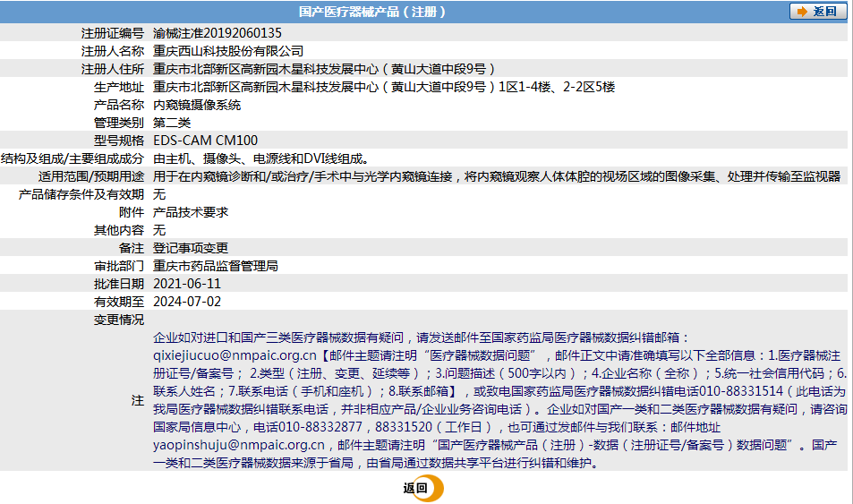Click the 型号规格 label
The width and height of the screenshot is (853, 504).
pos(118,141)
